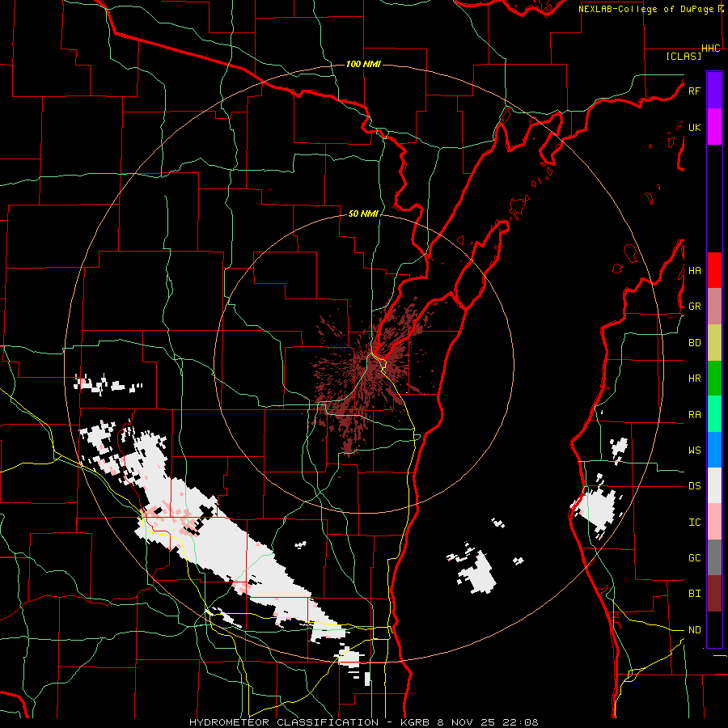Click the GR salmon legend swatch

coord(714,306)
